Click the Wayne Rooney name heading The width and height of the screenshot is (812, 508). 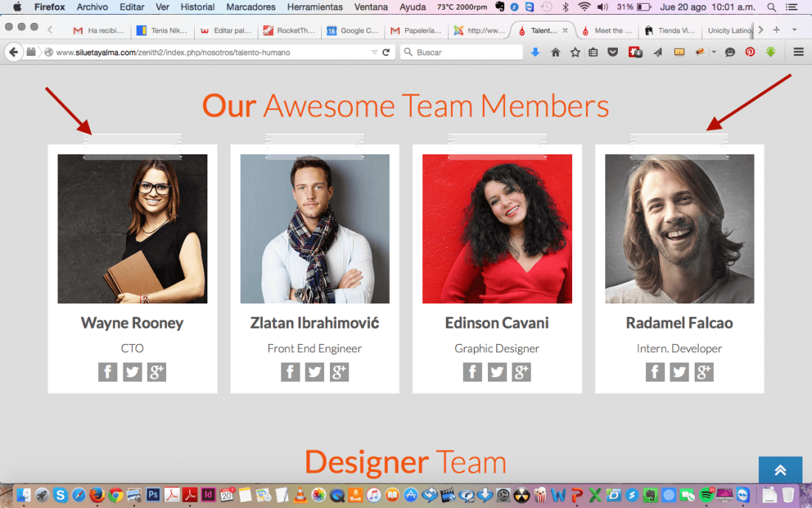point(132,323)
